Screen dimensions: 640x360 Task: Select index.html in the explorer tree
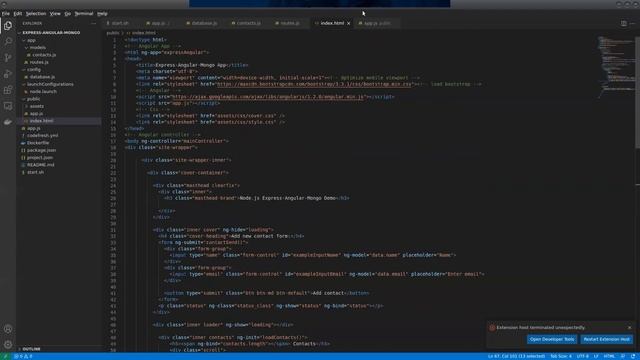click(x=42, y=121)
